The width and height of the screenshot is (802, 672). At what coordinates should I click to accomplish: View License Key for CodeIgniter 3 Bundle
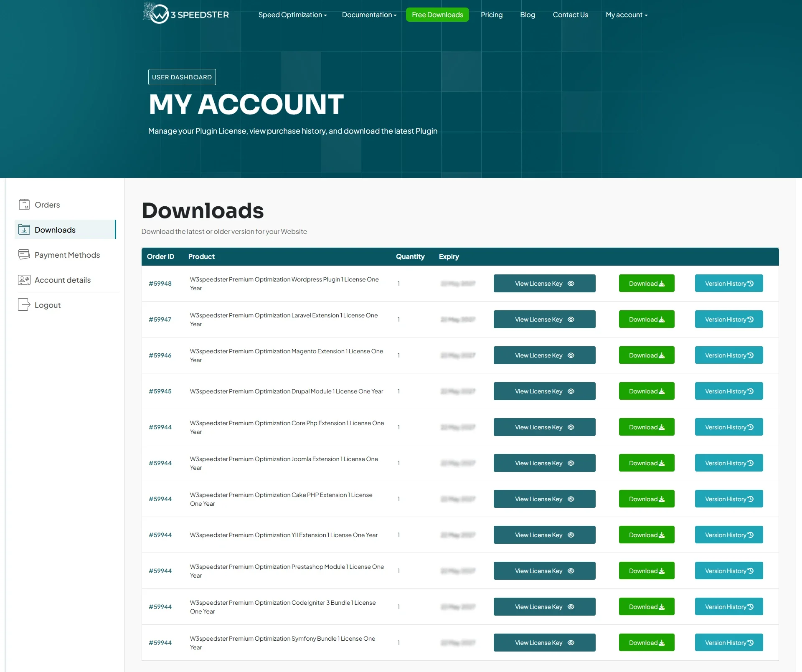(545, 606)
